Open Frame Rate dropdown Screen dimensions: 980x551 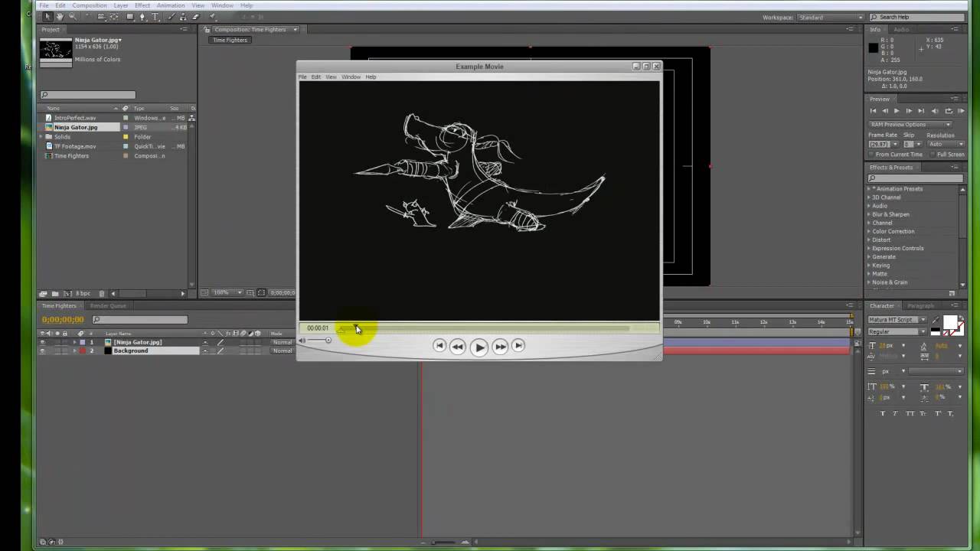coord(895,144)
